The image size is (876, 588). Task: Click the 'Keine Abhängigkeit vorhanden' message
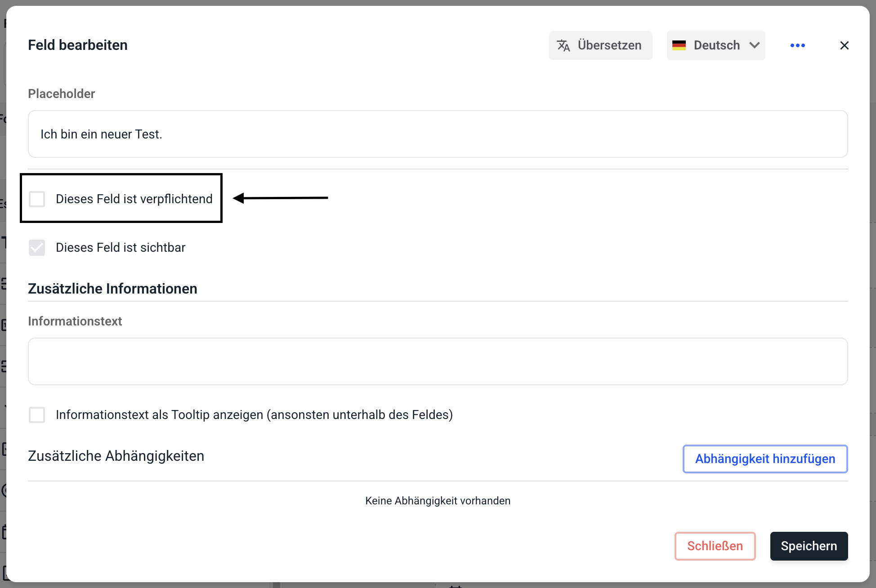point(438,501)
